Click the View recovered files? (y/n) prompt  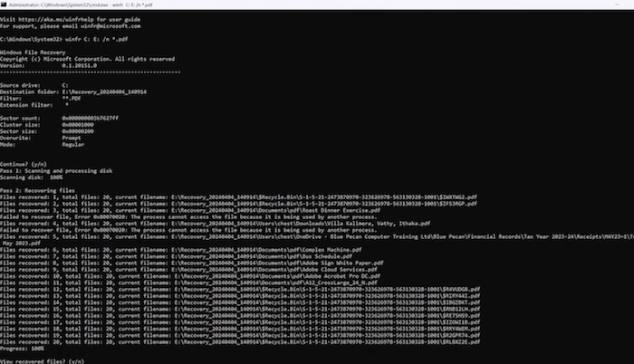(45, 360)
